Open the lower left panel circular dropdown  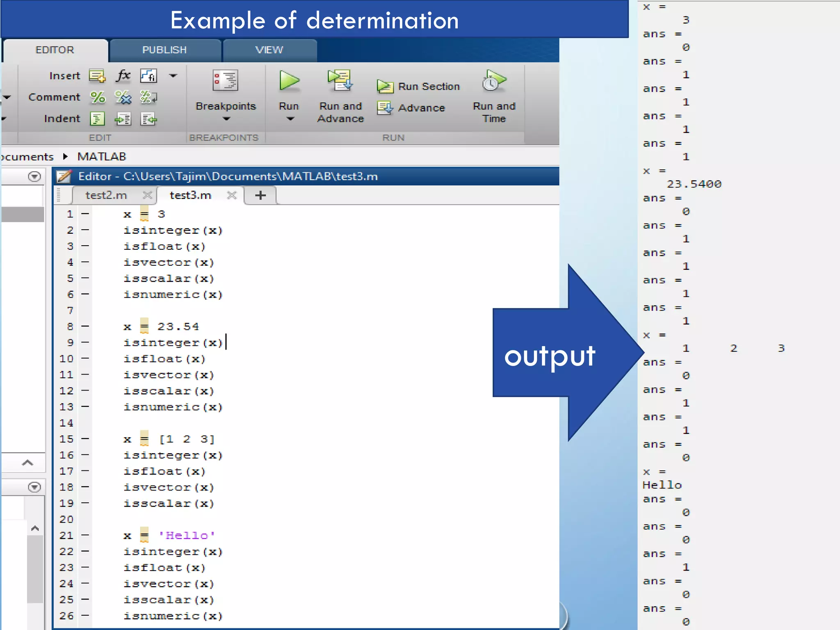coord(34,487)
